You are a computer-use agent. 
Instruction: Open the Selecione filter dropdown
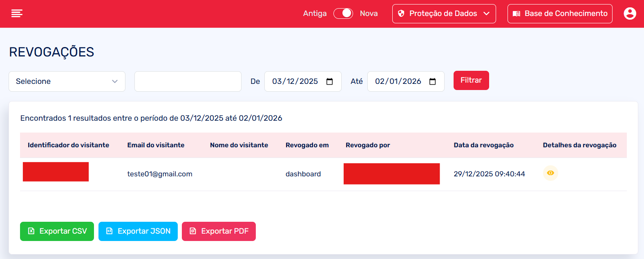tap(67, 81)
